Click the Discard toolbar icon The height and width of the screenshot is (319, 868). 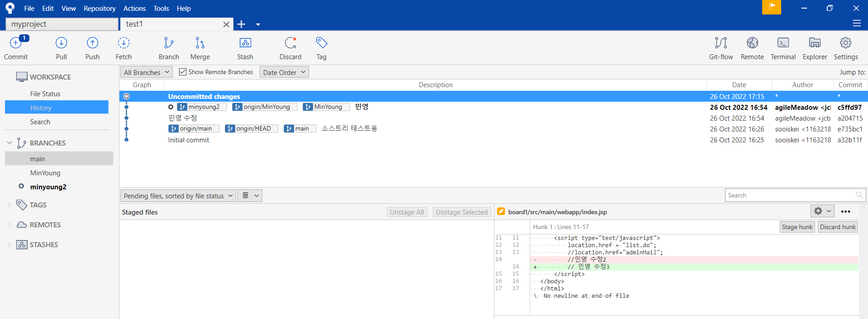click(x=290, y=43)
